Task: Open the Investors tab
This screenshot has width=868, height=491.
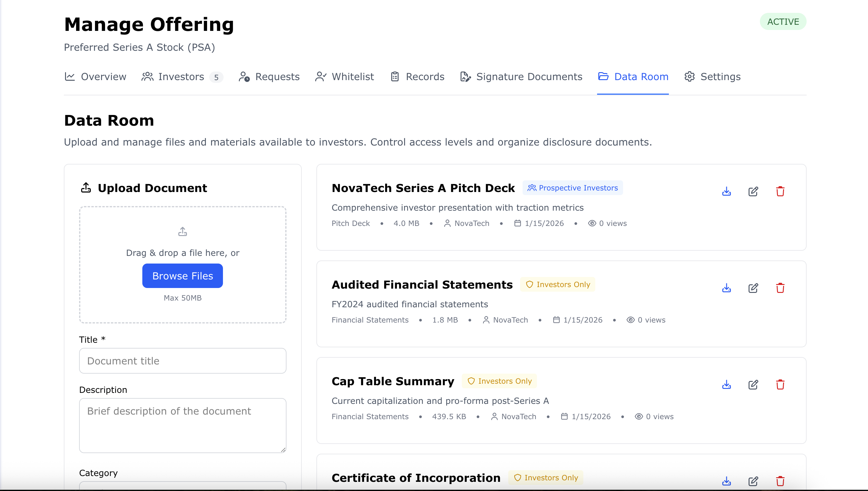Action: click(x=181, y=76)
